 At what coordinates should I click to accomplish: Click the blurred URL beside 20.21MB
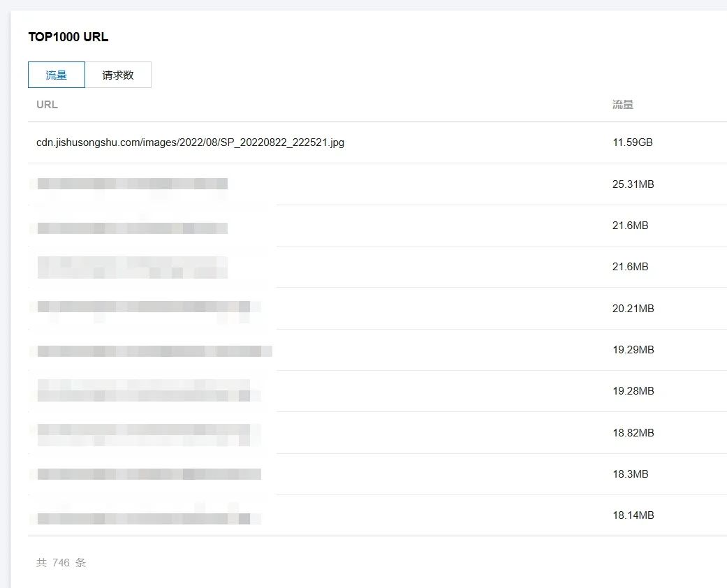[149, 307]
